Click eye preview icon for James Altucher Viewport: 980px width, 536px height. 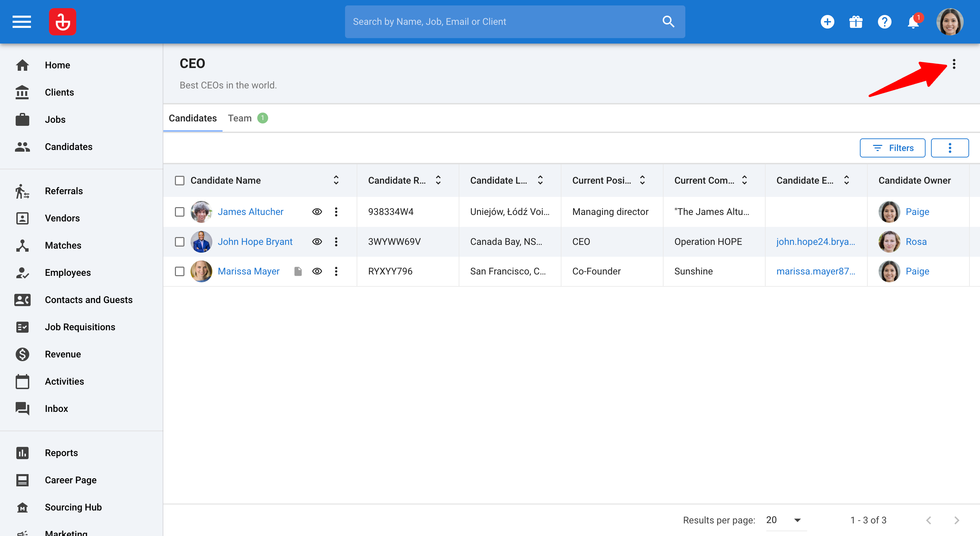pos(317,212)
